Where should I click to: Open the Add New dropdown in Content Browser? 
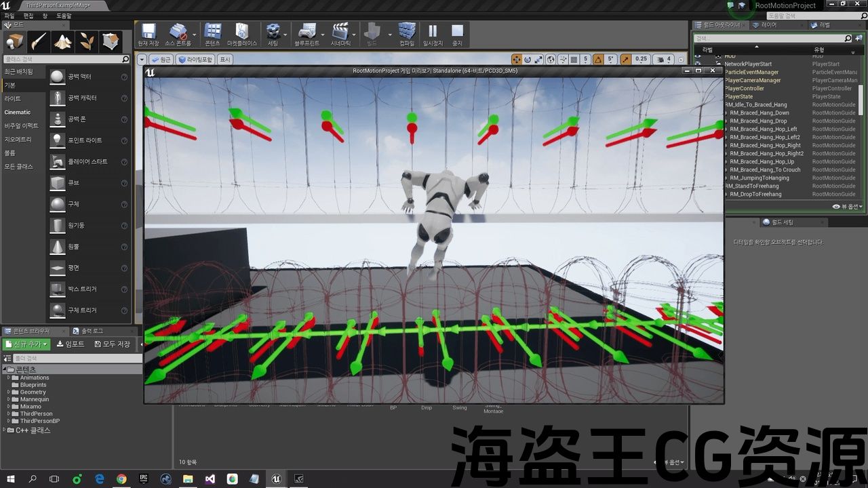pos(27,344)
